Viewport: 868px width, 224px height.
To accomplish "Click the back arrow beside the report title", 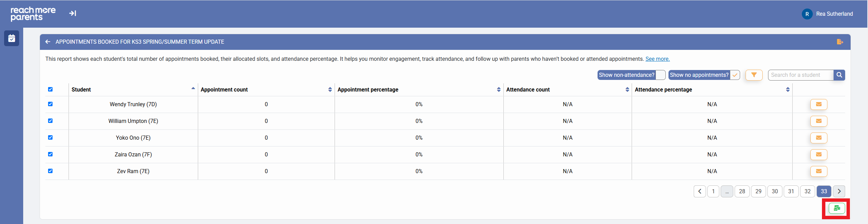I will [48, 42].
